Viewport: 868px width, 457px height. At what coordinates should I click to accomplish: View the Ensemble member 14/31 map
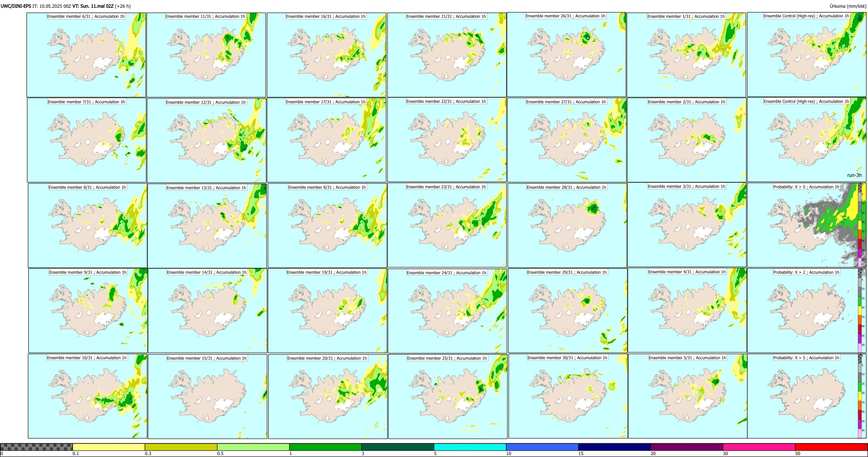point(207,310)
